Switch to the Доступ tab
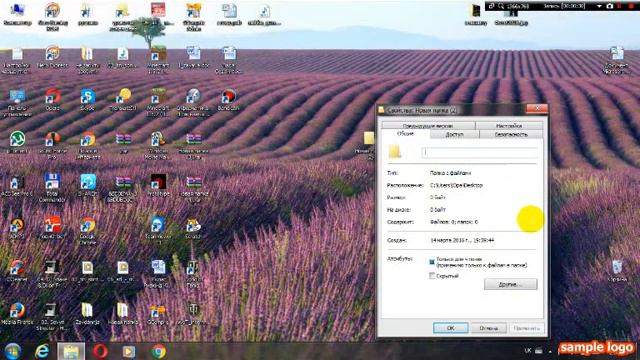Image resolution: width=640 pixels, height=360 pixels. [454, 134]
